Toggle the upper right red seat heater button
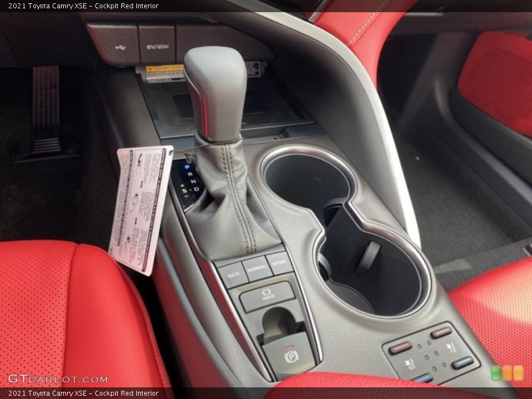Viewport: 532px width, 399px height. click(x=441, y=332)
